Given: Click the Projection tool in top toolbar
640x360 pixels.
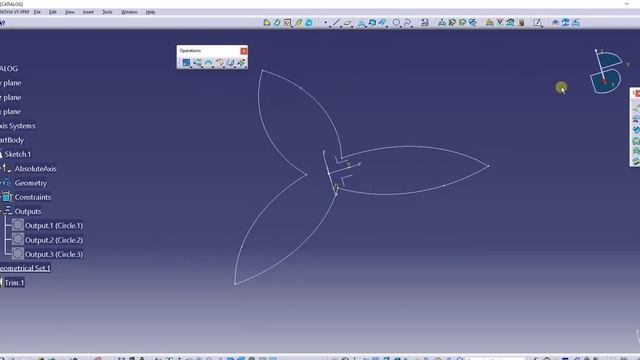Looking at the screenshot, I should 362,23.
